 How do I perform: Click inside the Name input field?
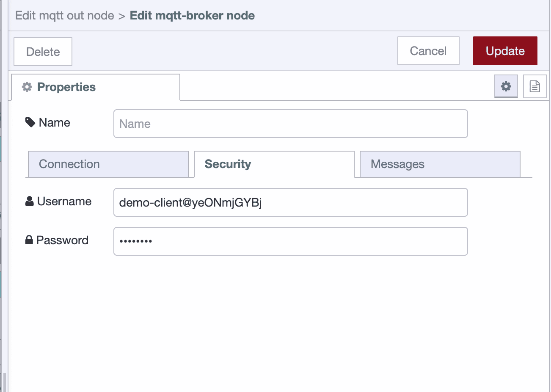[290, 124]
